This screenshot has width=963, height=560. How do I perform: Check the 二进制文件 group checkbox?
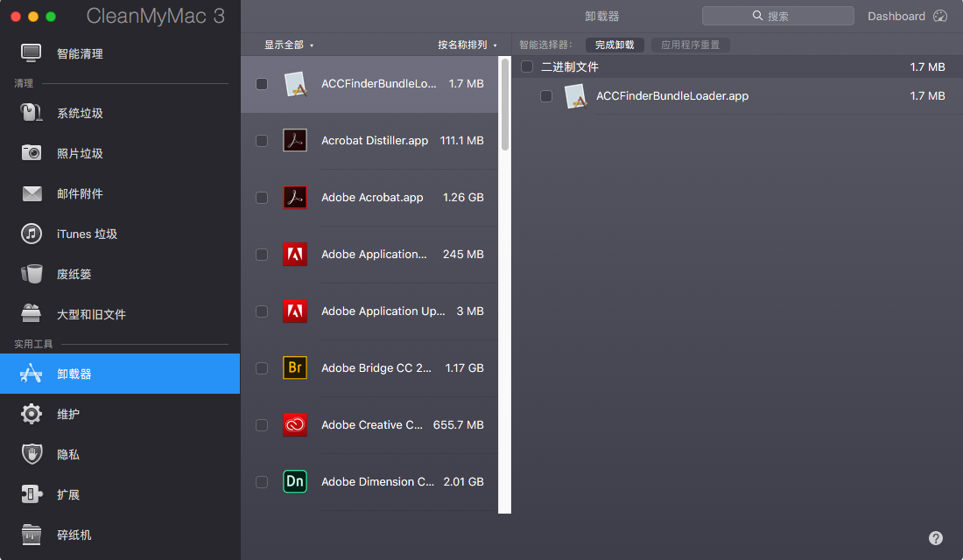coord(527,66)
